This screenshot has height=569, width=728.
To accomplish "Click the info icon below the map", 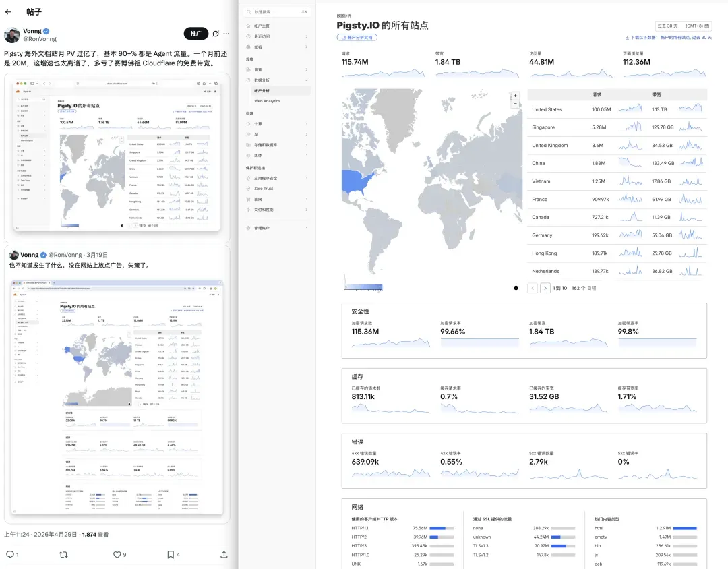I will click(516, 288).
